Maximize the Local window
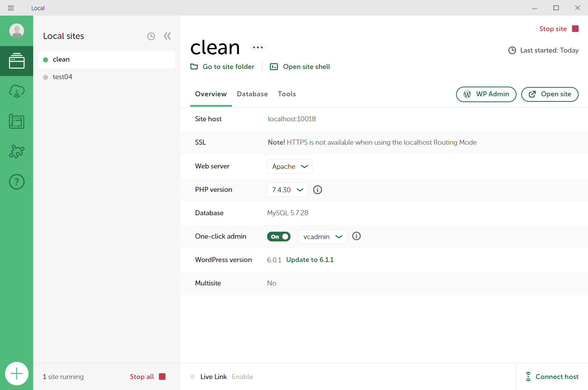This screenshot has width=588, height=390. click(556, 8)
